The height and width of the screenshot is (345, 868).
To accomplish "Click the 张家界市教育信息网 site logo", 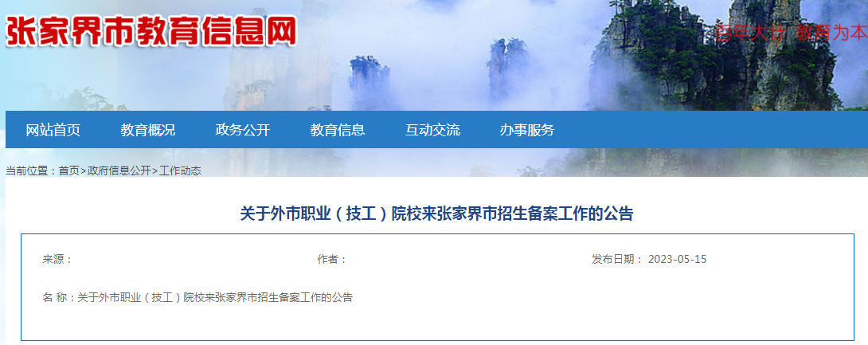I will (x=151, y=31).
